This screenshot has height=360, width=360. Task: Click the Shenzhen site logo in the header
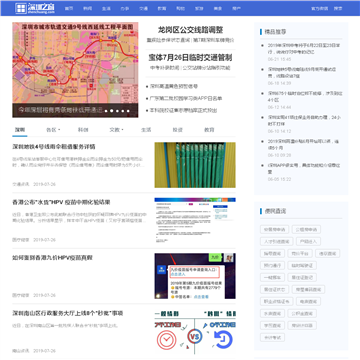click(35, 8)
